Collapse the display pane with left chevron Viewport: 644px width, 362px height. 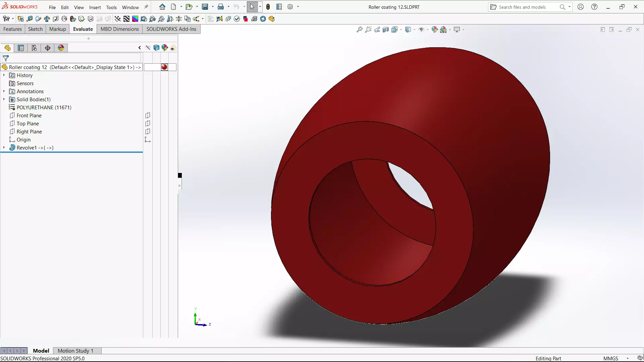140,48
